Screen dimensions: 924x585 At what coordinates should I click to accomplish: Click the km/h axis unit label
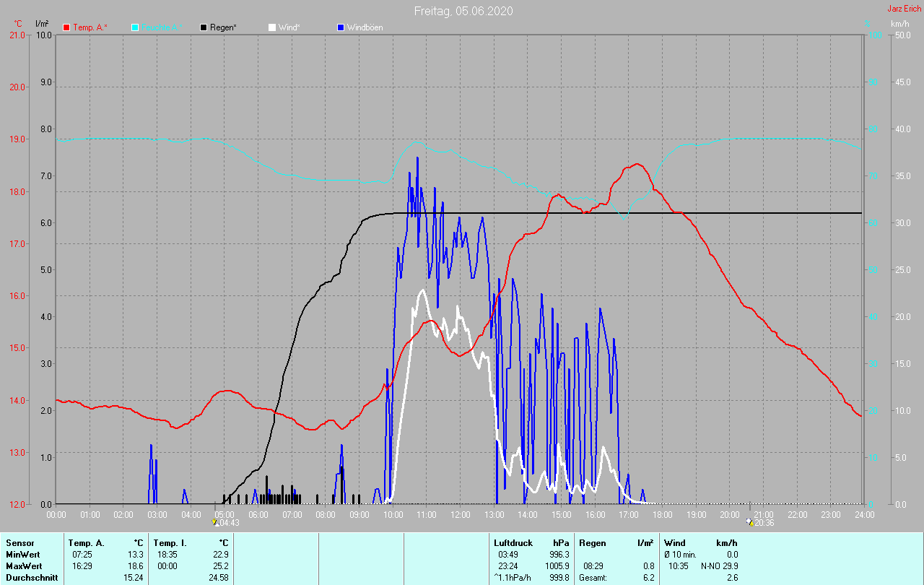899,24
